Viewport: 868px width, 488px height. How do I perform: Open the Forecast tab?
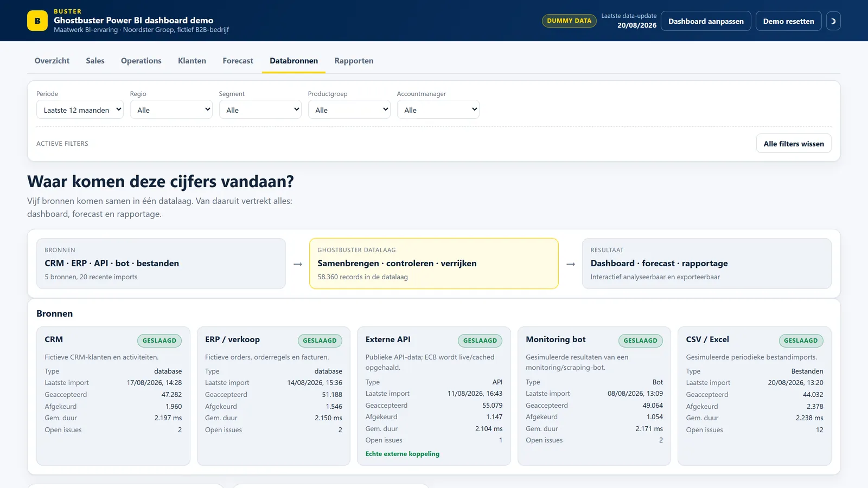(x=238, y=61)
